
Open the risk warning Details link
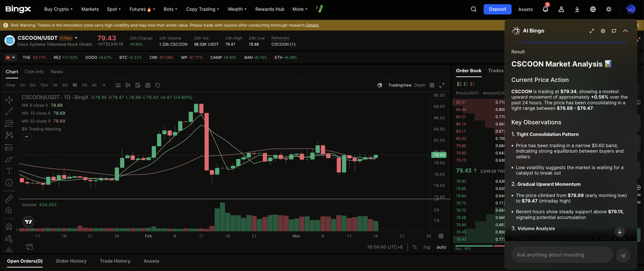pyautogui.click(x=312, y=25)
